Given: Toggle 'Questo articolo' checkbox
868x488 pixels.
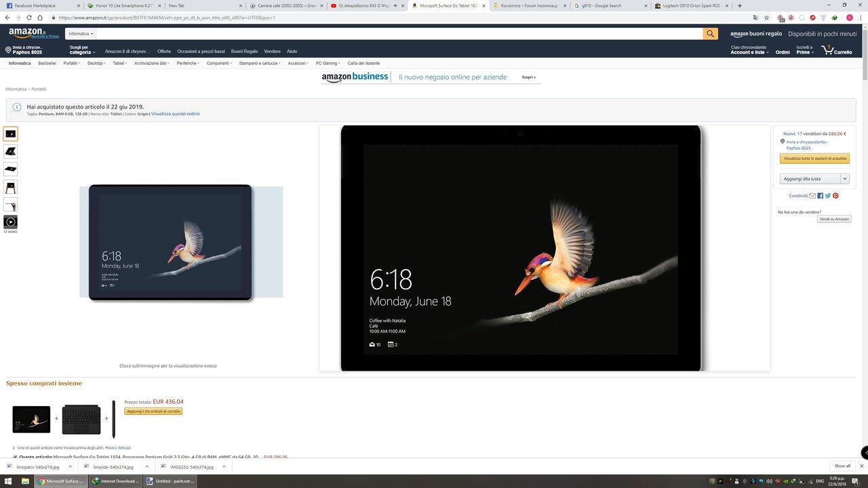Looking at the screenshot, I should [16, 457].
